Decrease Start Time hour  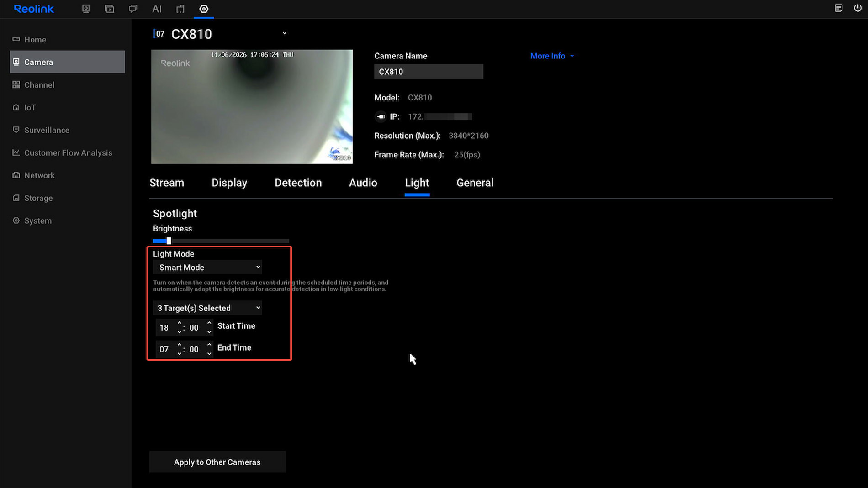click(x=179, y=332)
